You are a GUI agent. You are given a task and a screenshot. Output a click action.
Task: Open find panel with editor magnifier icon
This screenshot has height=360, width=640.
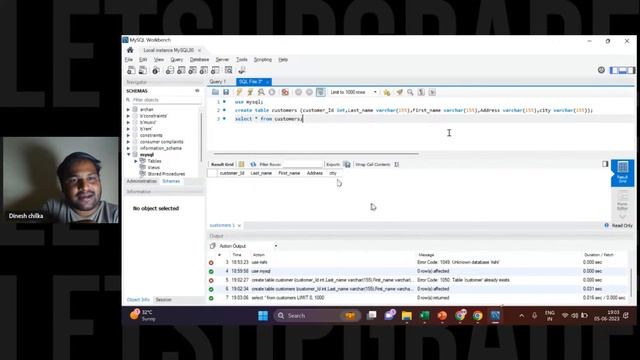point(410,92)
